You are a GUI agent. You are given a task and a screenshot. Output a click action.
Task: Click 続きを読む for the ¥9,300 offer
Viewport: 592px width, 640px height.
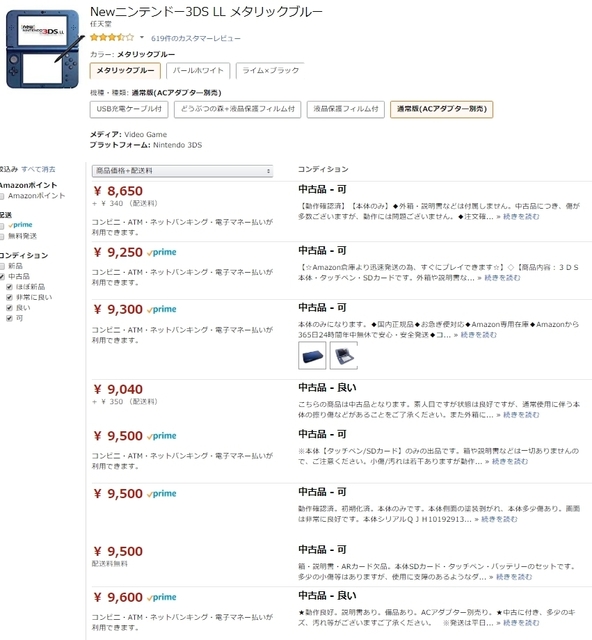tap(478, 335)
